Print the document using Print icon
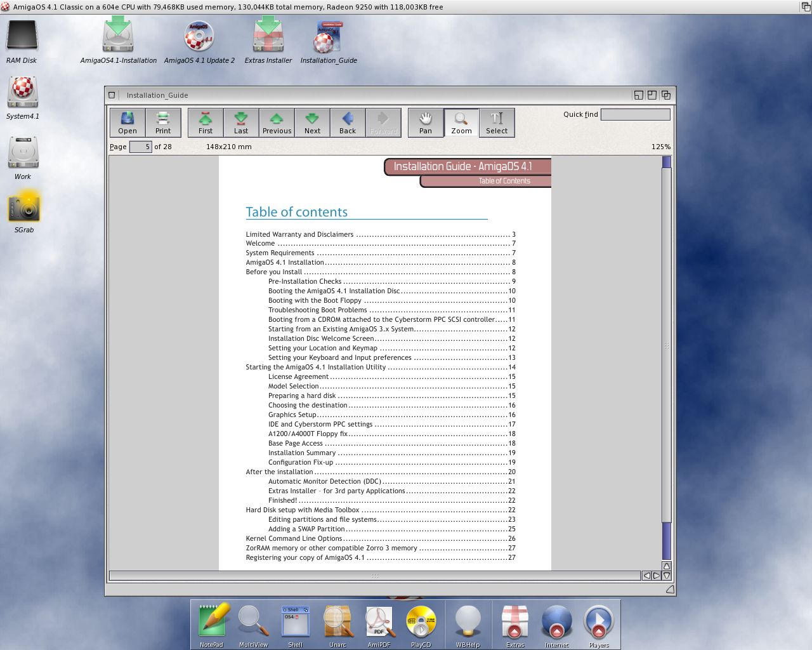Viewport: 812px width, 650px height. tap(163, 123)
